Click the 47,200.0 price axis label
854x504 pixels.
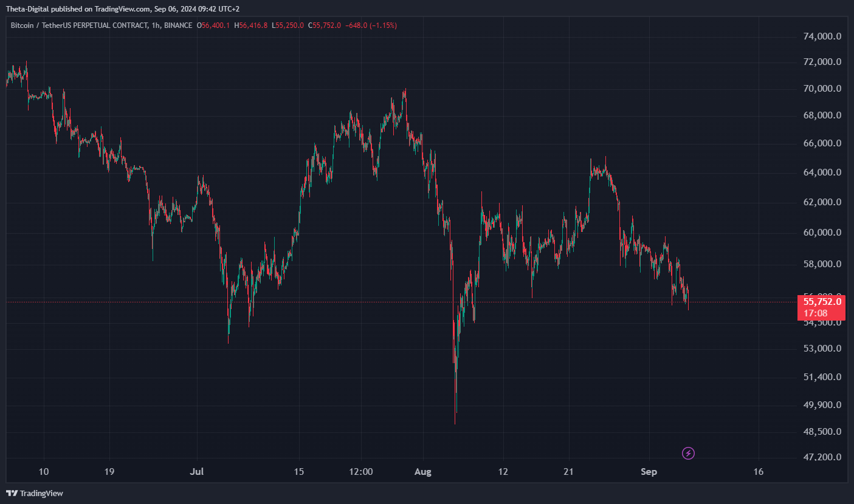(x=822, y=457)
